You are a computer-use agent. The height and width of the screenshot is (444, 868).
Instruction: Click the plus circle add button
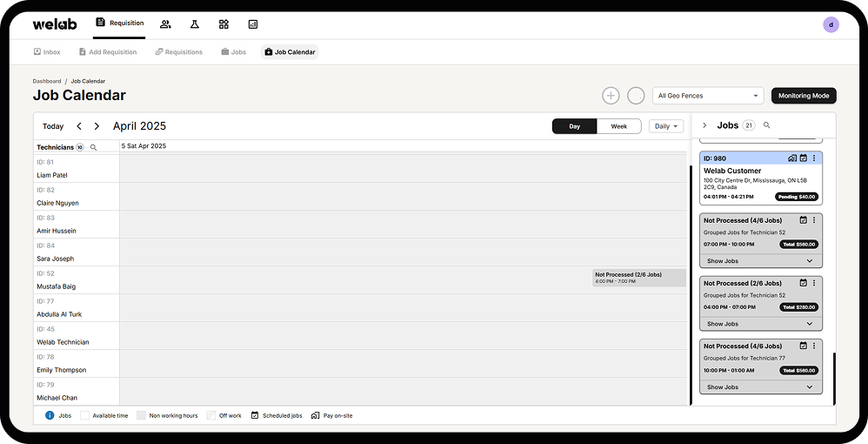pos(611,96)
